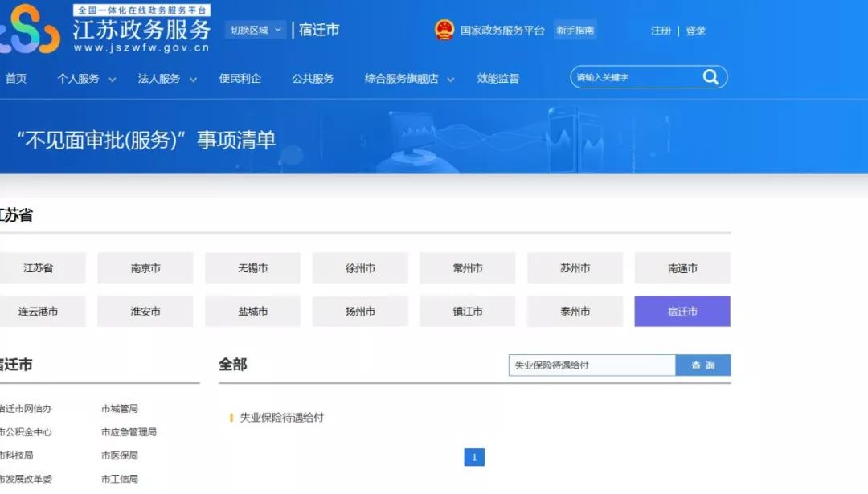Image resolution: width=868 pixels, height=494 pixels.
Task: Click the 查询 search button
Action: click(703, 365)
